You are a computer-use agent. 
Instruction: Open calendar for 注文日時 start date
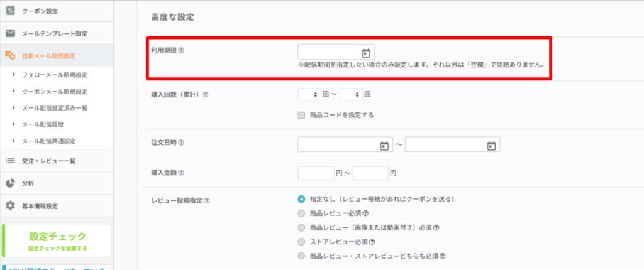(384, 145)
